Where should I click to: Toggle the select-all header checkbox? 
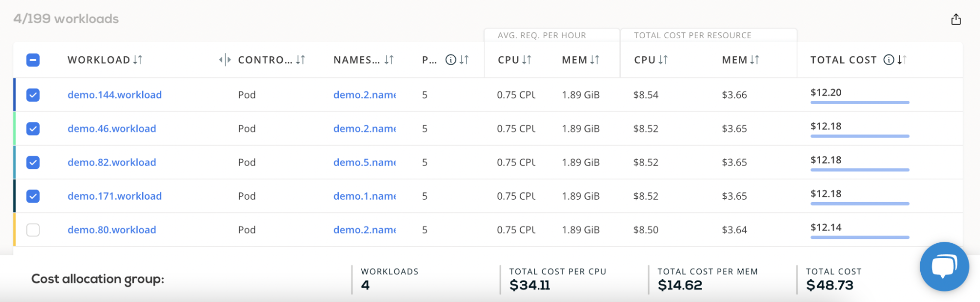coord(33,60)
